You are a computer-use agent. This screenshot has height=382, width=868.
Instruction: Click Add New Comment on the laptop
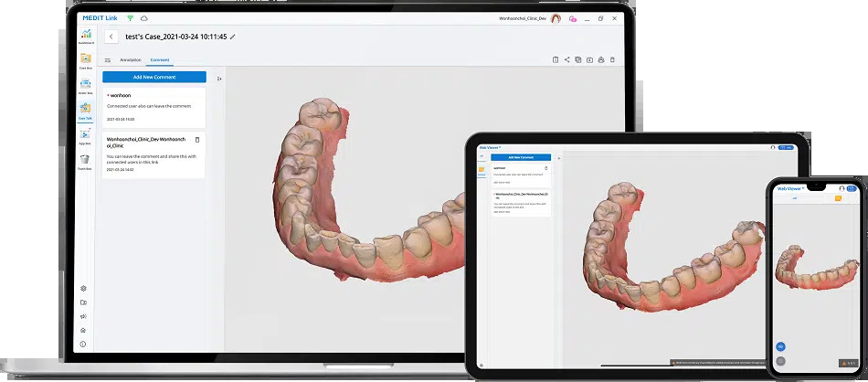[154, 77]
